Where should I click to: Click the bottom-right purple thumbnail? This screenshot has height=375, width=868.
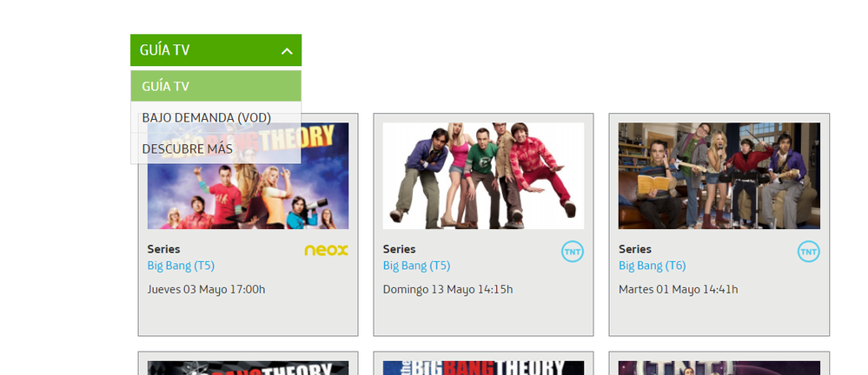(x=719, y=368)
